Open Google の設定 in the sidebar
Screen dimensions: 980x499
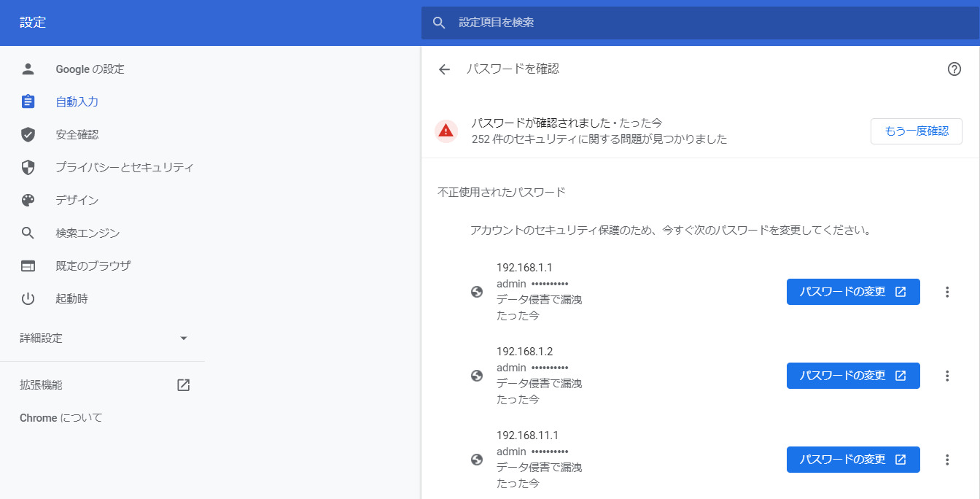(90, 69)
